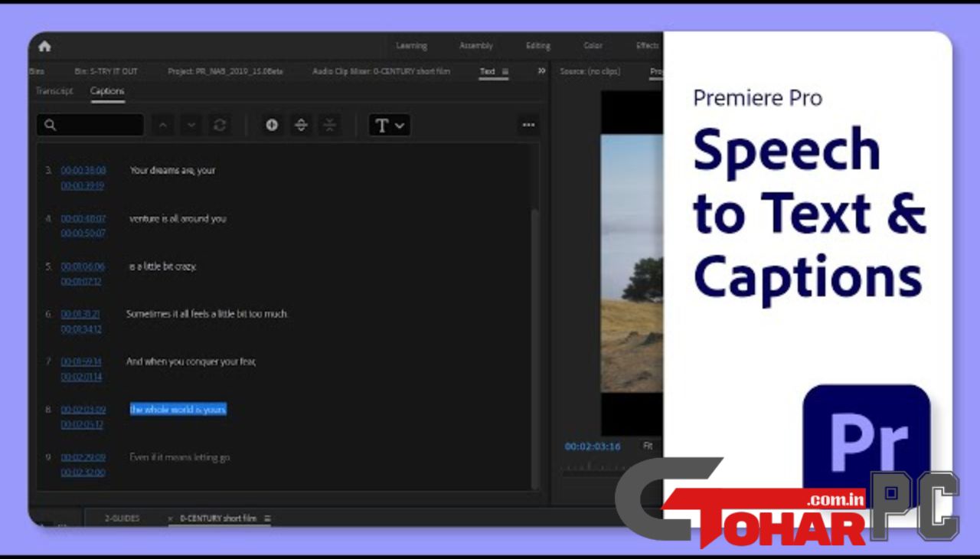980x559 pixels.
Task: Switch to the Assembly workspace
Action: click(476, 46)
